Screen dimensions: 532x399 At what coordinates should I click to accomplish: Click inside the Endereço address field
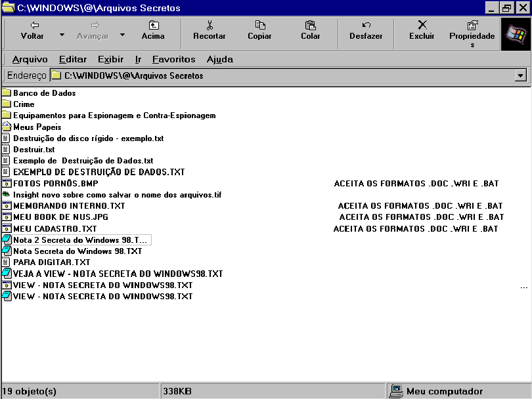pos(283,75)
